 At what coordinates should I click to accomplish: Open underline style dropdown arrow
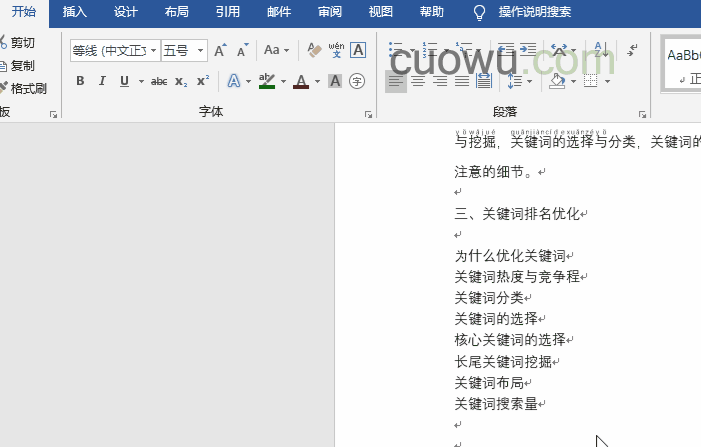pyautogui.click(x=141, y=81)
